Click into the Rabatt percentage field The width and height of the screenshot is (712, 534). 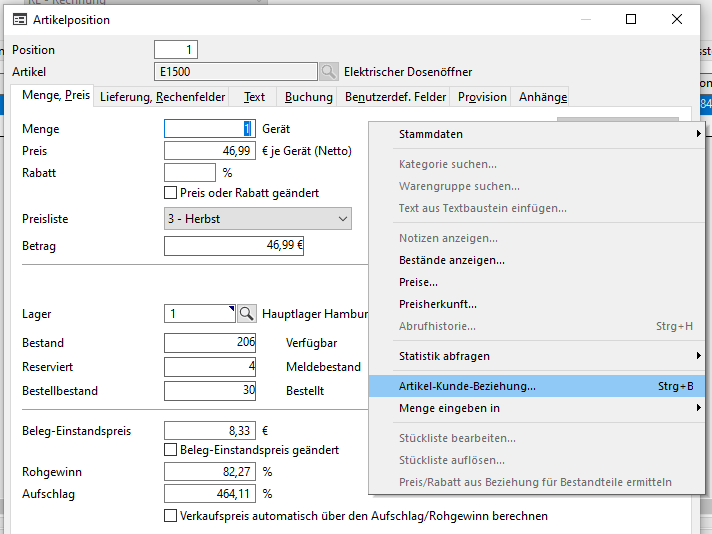pyautogui.click(x=190, y=173)
